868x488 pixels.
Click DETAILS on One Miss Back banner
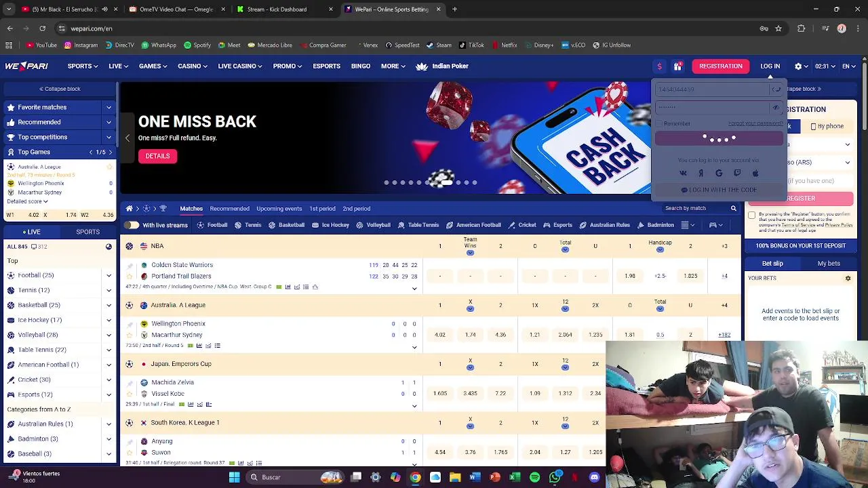point(157,156)
